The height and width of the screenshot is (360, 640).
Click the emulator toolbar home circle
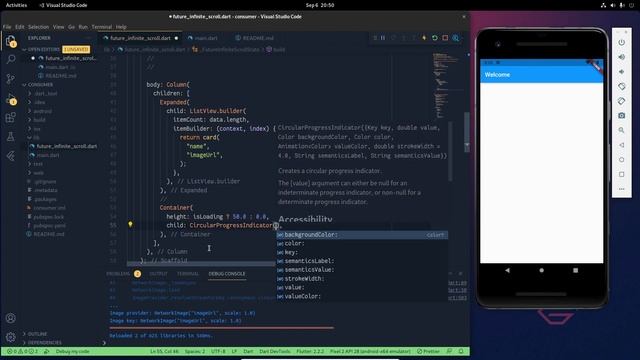tap(621, 160)
